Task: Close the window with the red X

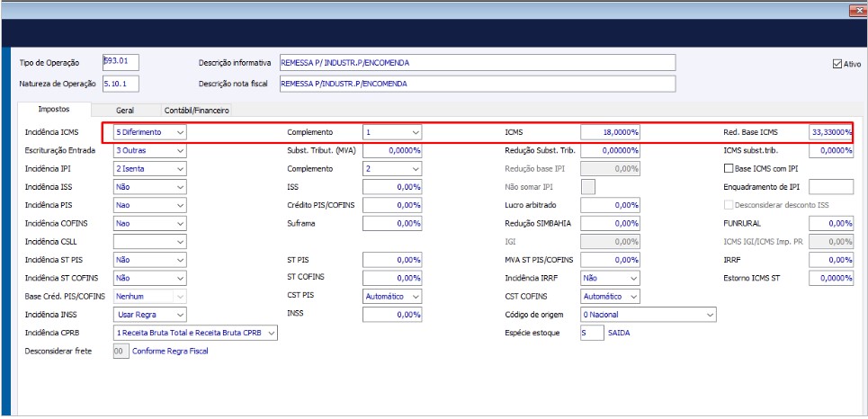Action: 856,9
